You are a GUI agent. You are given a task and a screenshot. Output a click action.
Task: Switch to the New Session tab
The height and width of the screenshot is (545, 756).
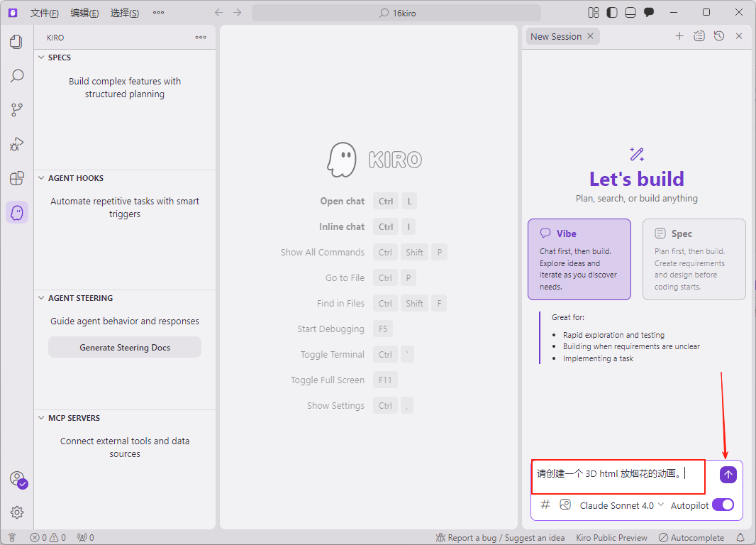coord(556,36)
